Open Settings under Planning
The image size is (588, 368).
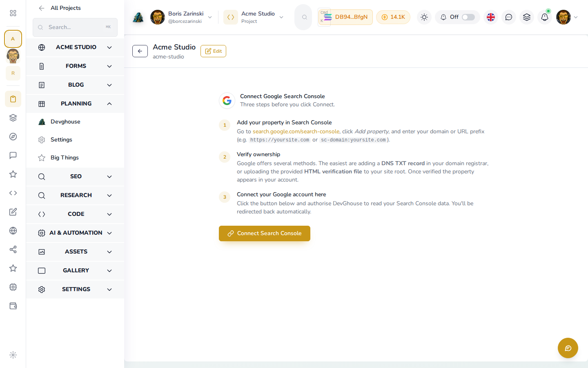pyautogui.click(x=75, y=140)
